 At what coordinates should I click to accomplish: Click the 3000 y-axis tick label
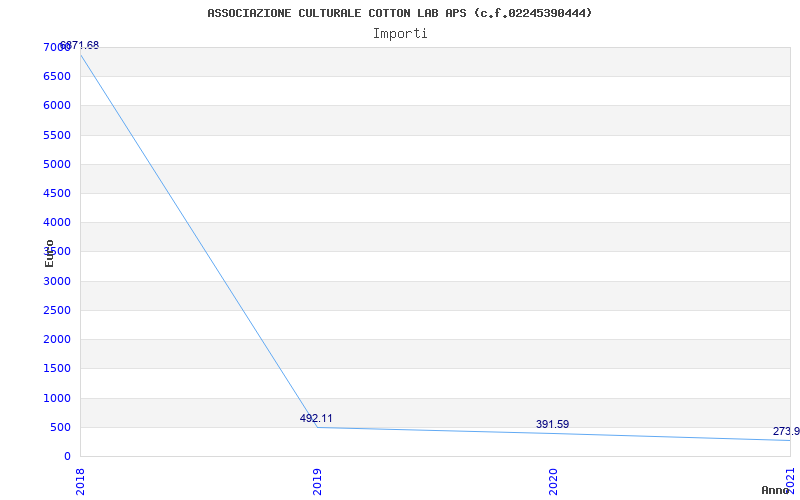point(57,282)
